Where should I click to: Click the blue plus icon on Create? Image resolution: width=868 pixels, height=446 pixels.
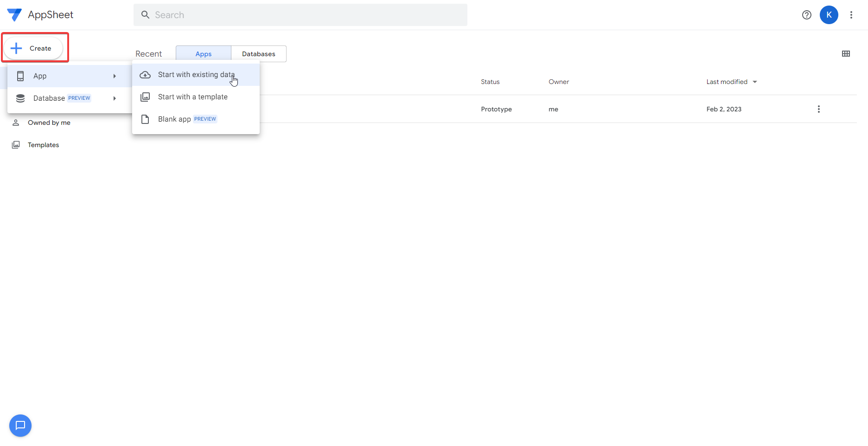click(16, 48)
